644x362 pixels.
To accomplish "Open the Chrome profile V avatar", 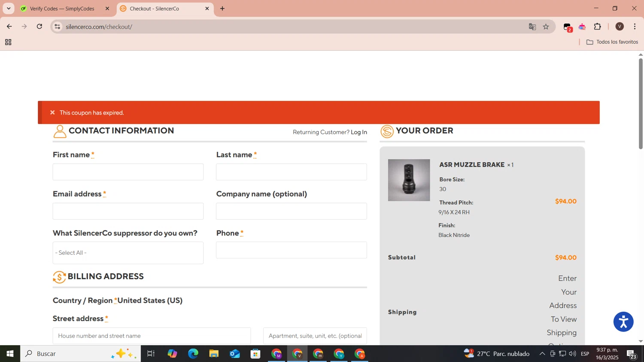I will tap(620, 27).
